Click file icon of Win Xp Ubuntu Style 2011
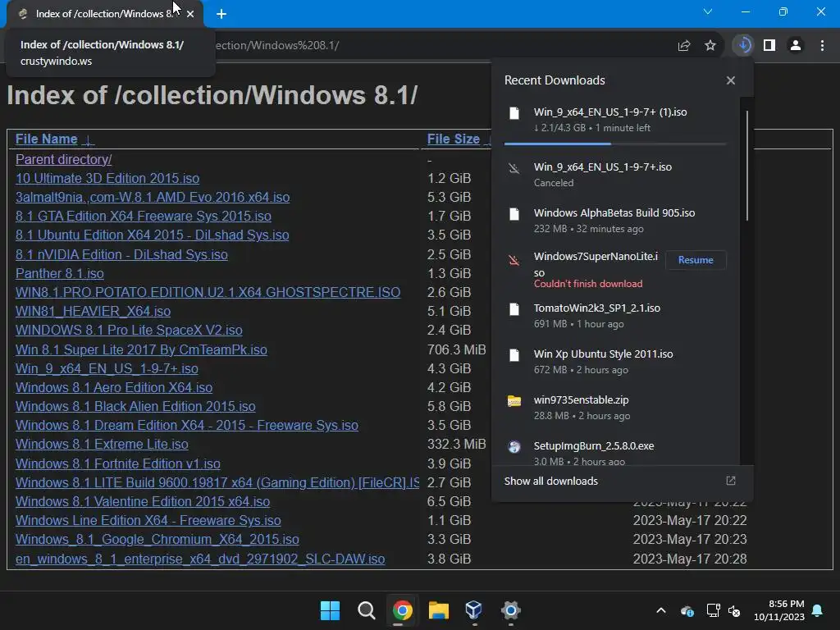This screenshot has width=840, height=630. click(x=514, y=355)
